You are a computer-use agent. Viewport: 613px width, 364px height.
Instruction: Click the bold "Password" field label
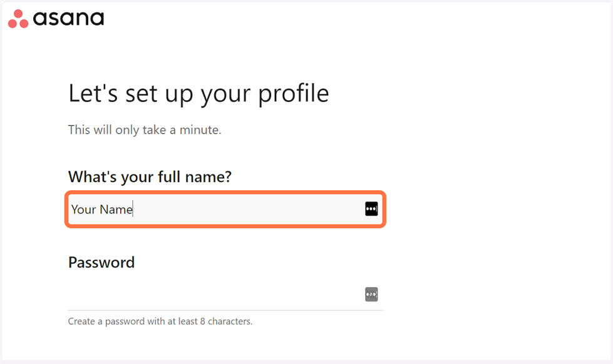[x=101, y=262]
